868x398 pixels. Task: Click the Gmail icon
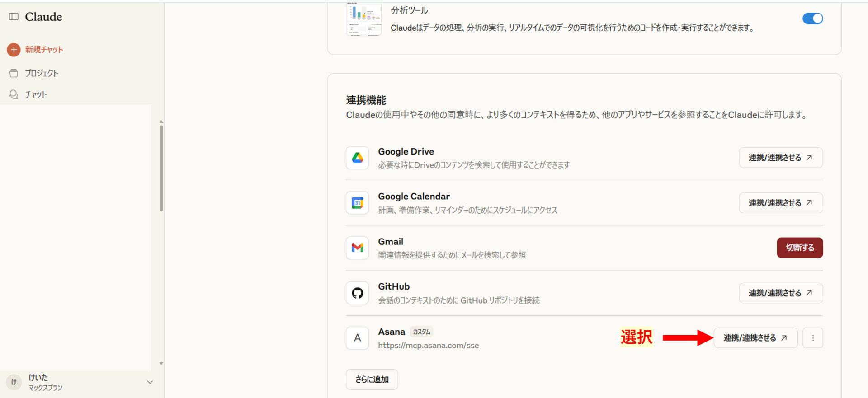[x=358, y=248]
